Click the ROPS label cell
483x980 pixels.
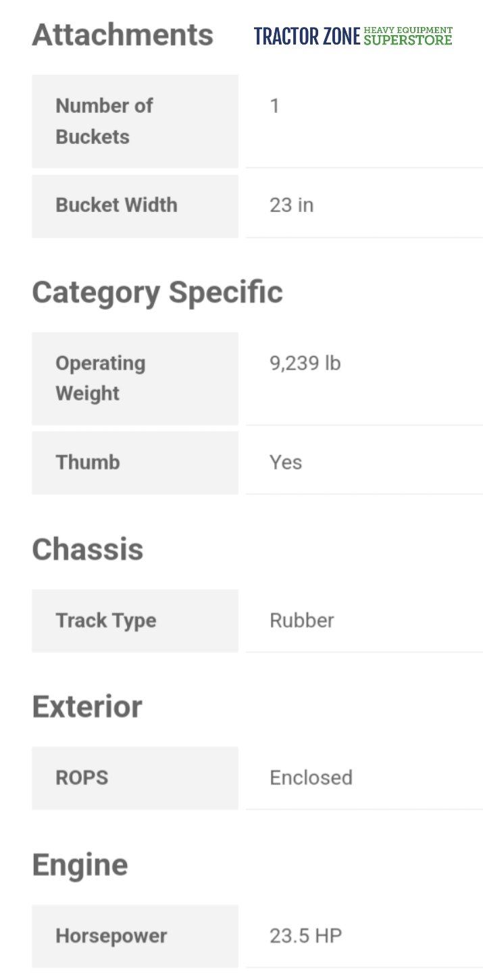click(135, 778)
